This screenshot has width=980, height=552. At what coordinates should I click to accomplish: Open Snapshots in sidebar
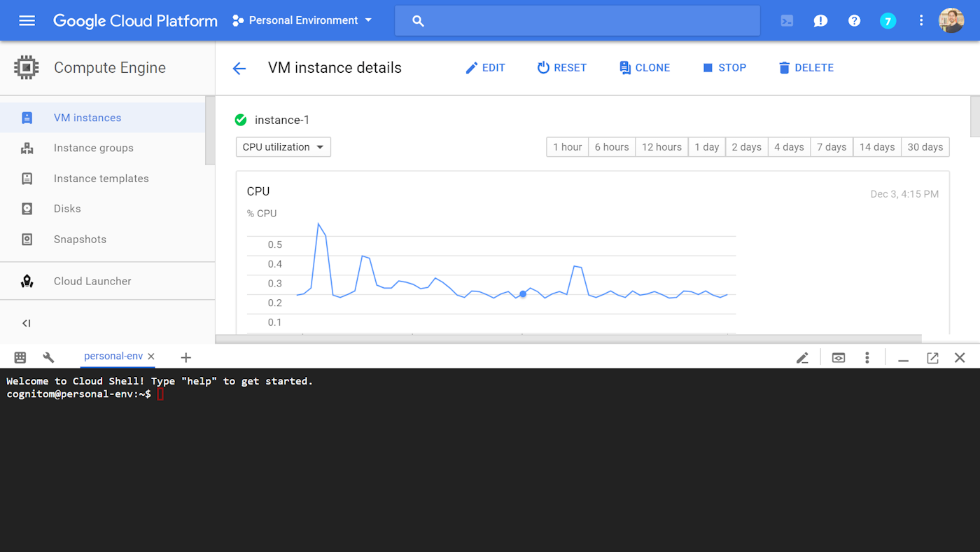click(x=102, y=240)
